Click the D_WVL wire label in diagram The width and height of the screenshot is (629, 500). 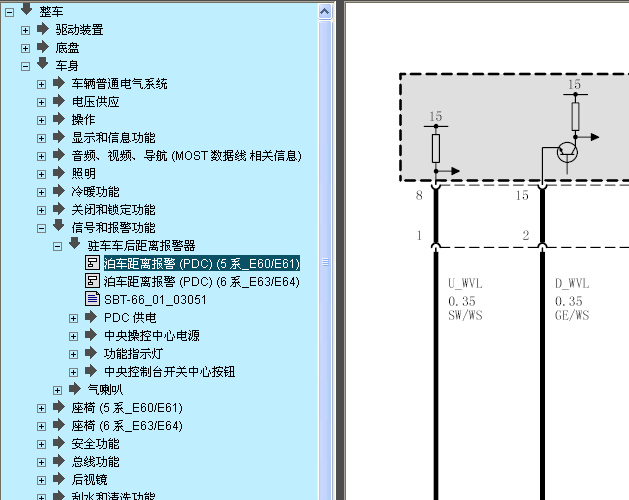click(x=572, y=284)
